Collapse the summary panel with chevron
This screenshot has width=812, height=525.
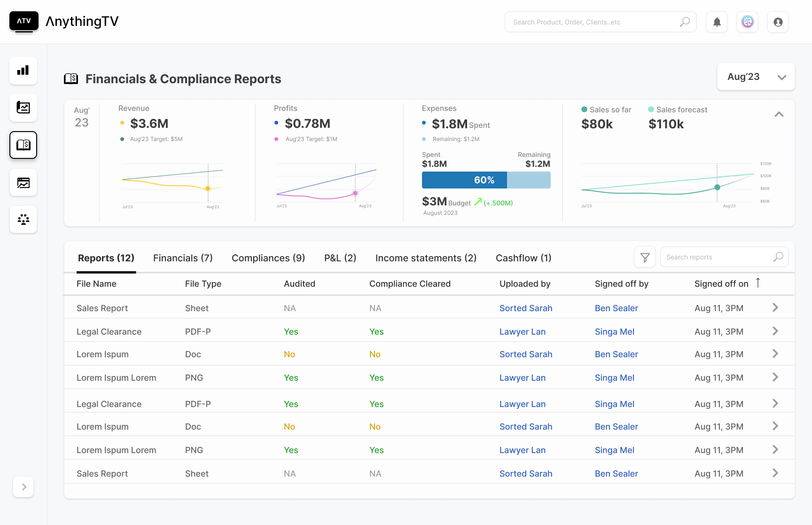(x=779, y=114)
